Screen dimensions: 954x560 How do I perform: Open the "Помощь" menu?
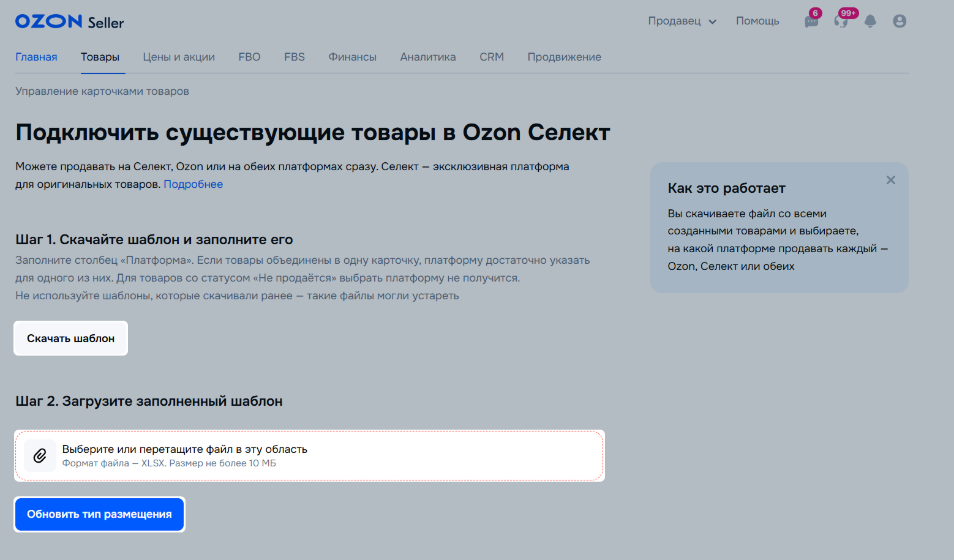[757, 21]
